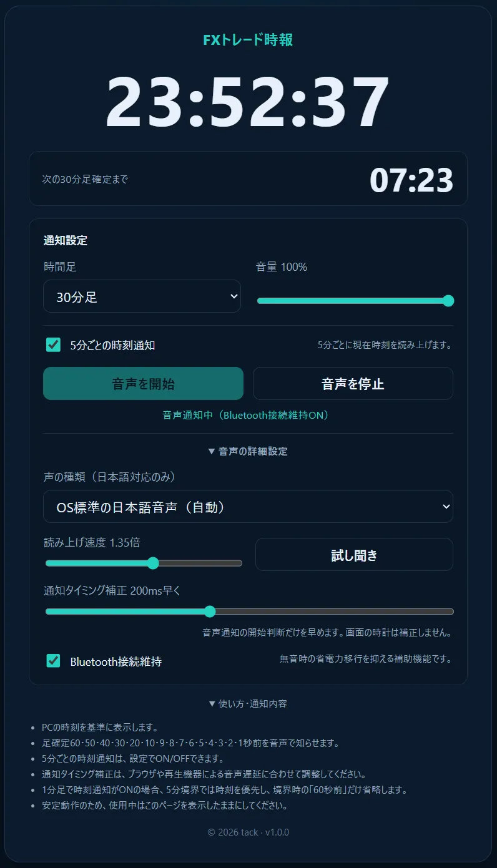
Task: Open the 時間足 30分足 dropdown
Action: (142, 296)
